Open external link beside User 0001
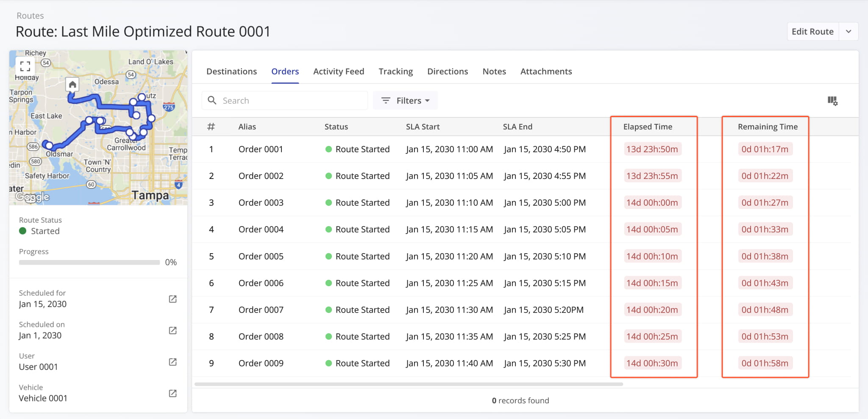 pyautogui.click(x=172, y=362)
